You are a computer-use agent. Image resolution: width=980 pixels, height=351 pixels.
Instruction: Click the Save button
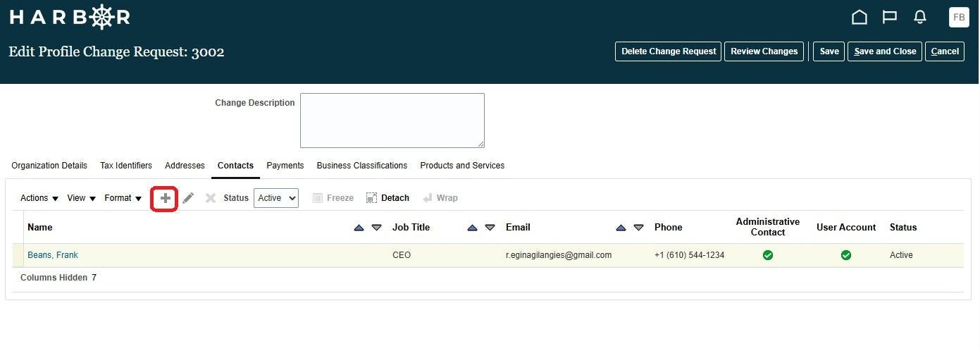click(829, 51)
